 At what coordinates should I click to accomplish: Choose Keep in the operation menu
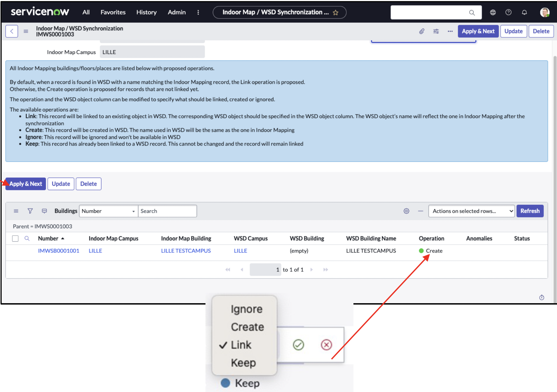243,363
